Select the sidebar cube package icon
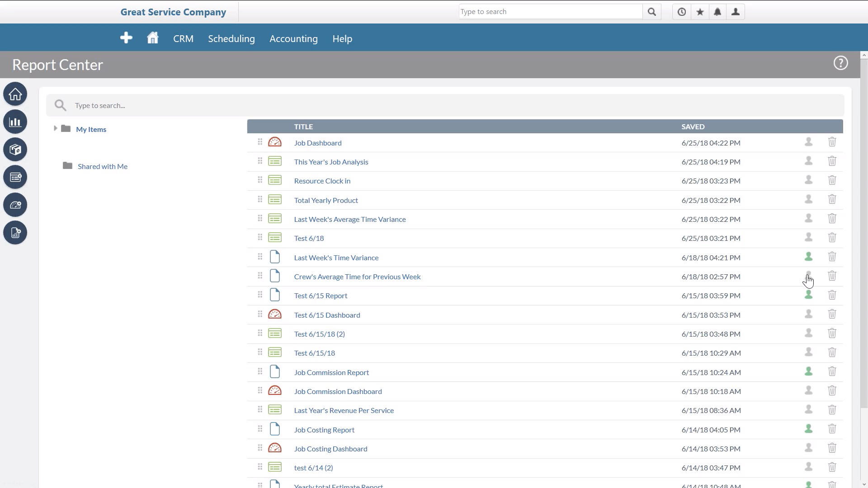The width and height of the screenshot is (868, 488). tap(15, 150)
